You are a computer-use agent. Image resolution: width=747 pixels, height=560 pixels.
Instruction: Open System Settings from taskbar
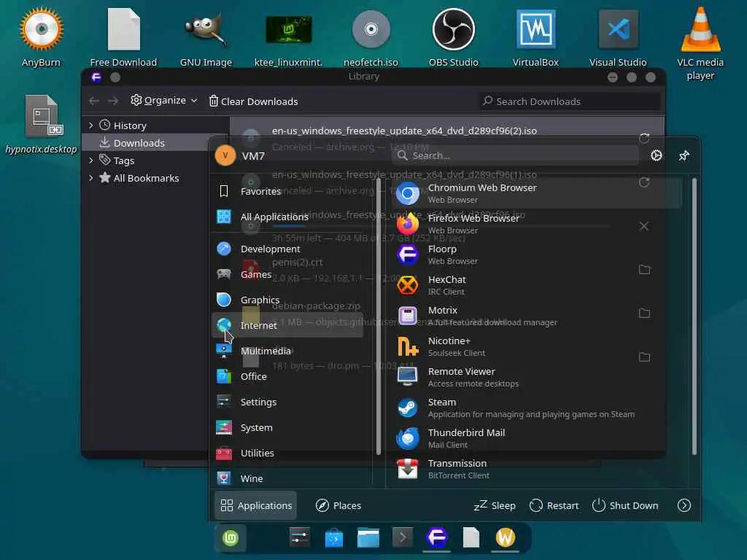point(300,538)
